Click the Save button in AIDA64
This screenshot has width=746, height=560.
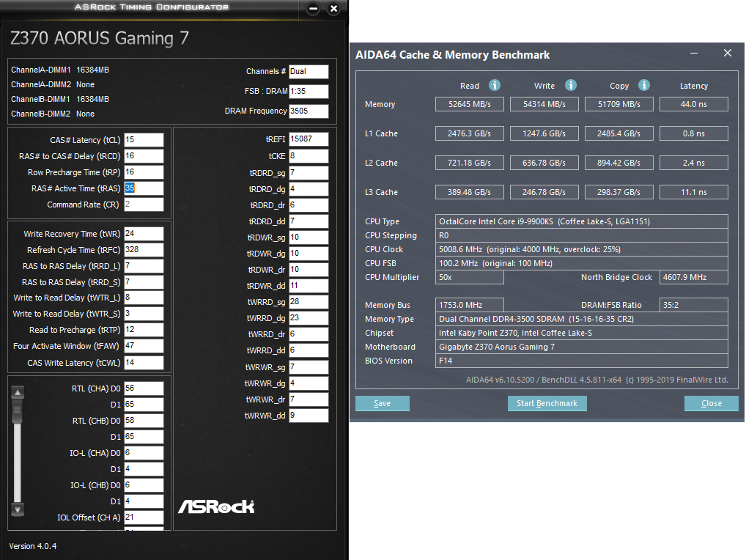[382, 403]
